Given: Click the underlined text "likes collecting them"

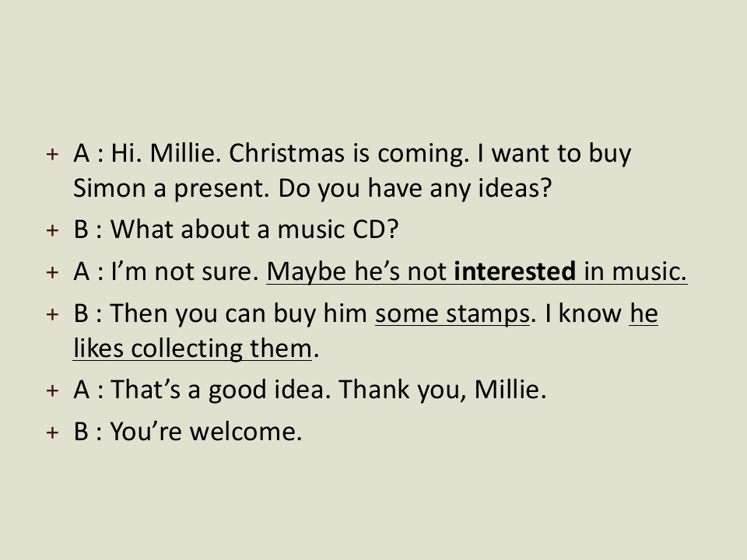Looking at the screenshot, I should tap(192, 348).
